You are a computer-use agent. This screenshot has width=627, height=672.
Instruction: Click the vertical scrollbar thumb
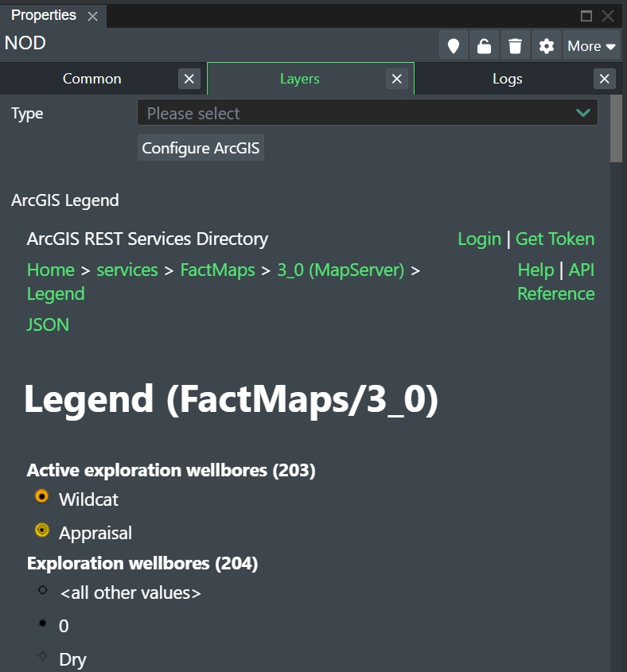pos(617,129)
